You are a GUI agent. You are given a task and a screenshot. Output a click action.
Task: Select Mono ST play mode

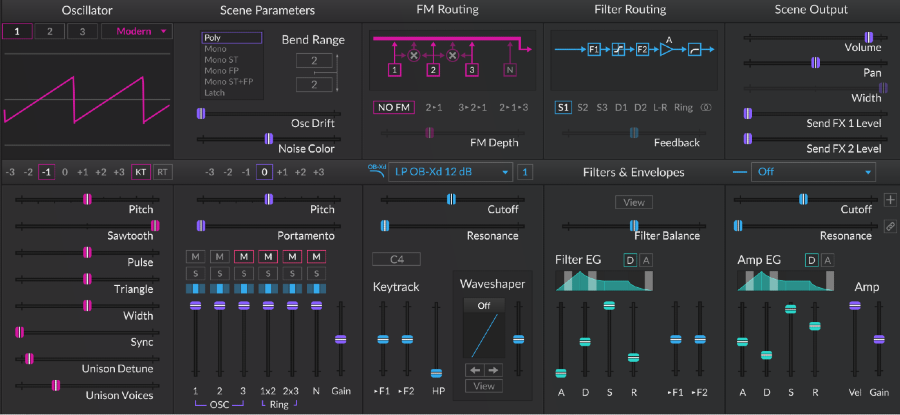[x=221, y=60]
